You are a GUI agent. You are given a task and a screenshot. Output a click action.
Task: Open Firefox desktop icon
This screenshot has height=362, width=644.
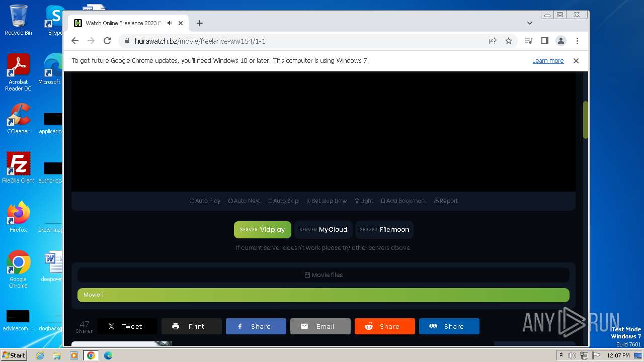(x=18, y=217)
